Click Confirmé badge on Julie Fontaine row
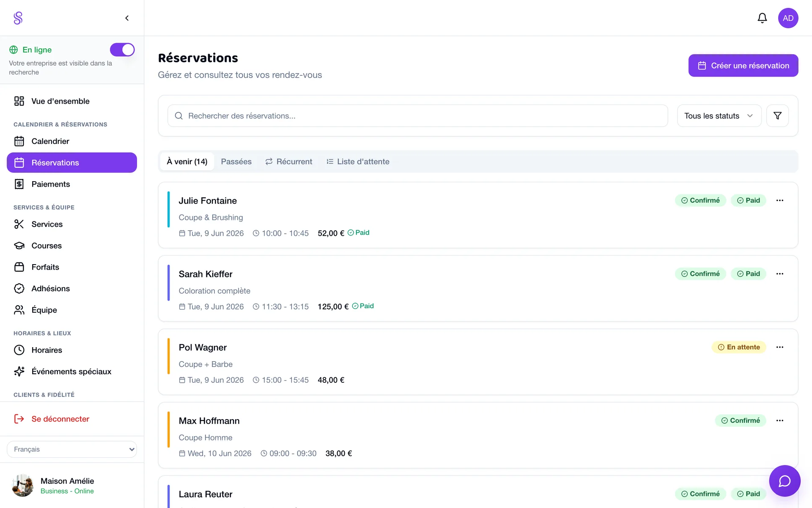This screenshot has width=812, height=508. click(700, 201)
